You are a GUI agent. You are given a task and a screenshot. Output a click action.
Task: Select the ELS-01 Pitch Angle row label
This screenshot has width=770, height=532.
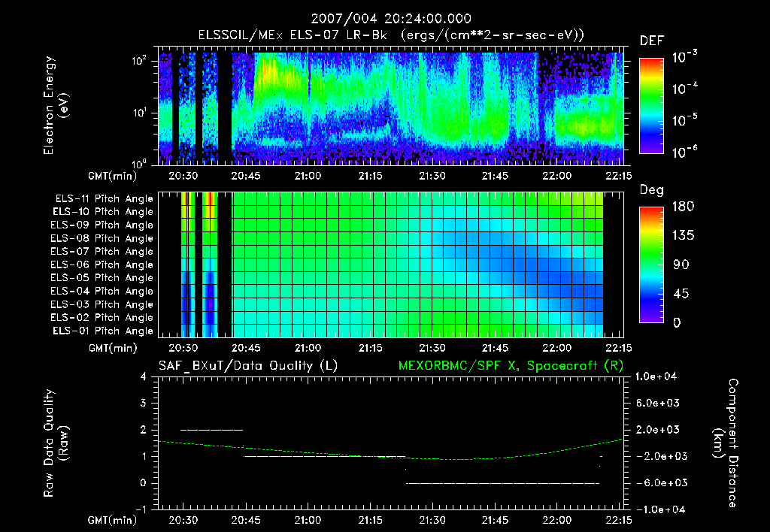(103, 331)
